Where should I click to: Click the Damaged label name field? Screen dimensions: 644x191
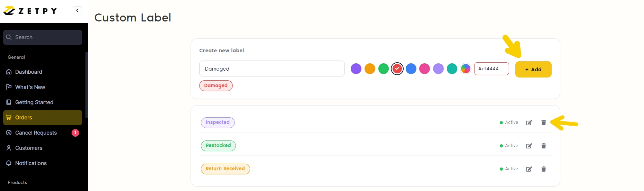[272, 69]
